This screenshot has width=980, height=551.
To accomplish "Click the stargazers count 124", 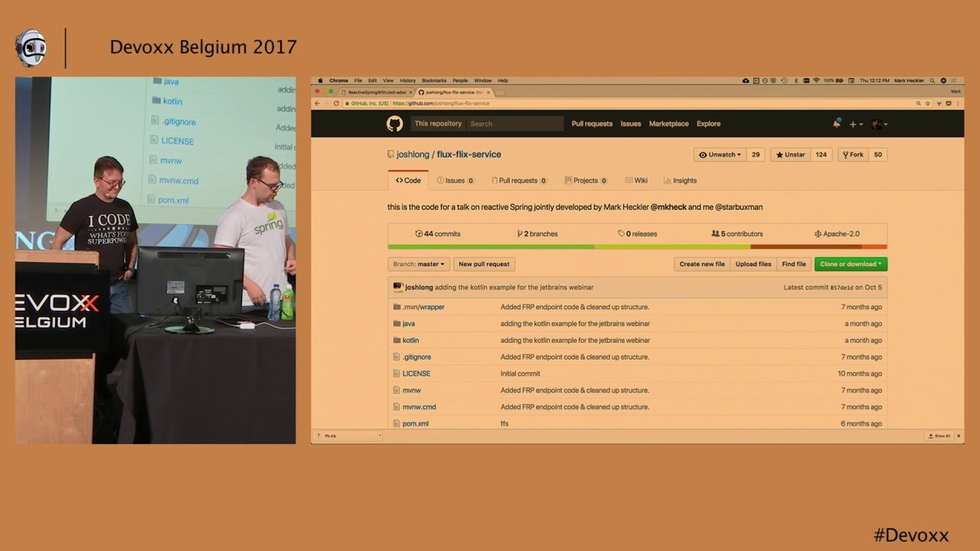I will coord(821,155).
